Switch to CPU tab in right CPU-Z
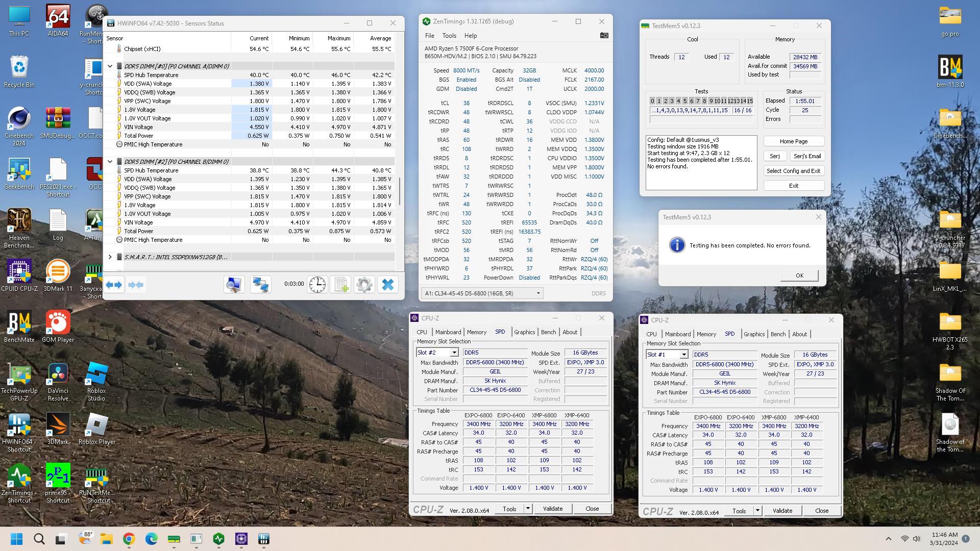 (651, 334)
